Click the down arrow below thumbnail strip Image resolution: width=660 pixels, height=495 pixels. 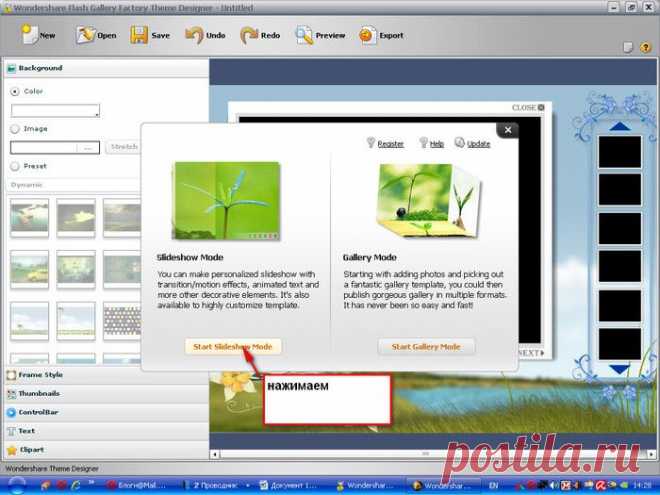coord(620,370)
